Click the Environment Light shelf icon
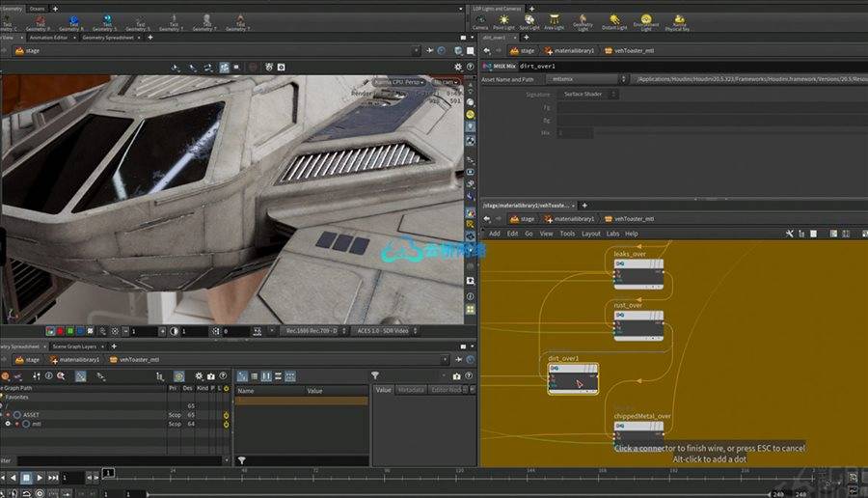Image resolution: width=868 pixels, height=498 pixels. [x=646, y=20]
